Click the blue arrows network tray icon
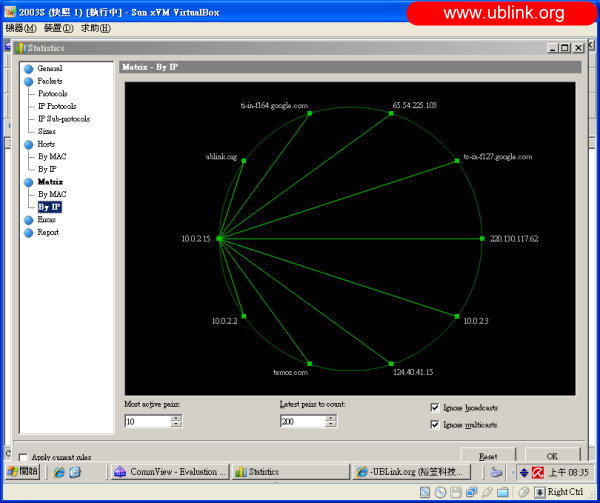Viewport: 600px width, 503px height. click(524, 473)
